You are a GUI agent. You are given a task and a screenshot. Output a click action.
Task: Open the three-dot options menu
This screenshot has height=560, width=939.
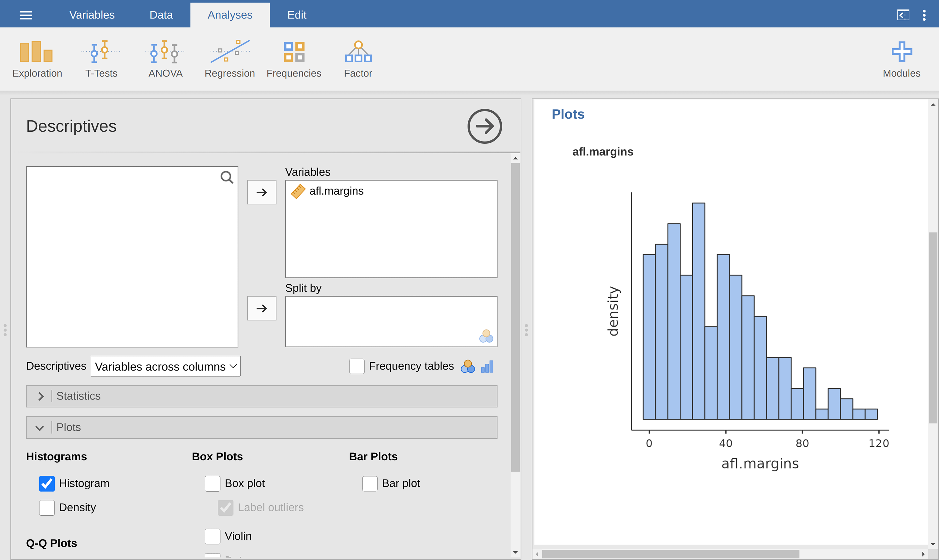924,15
